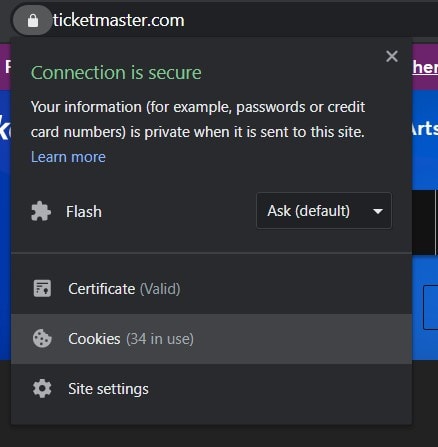This screenshot has width=438, height=447.
Task: Click the Flash label text
Action: (84, 212)
